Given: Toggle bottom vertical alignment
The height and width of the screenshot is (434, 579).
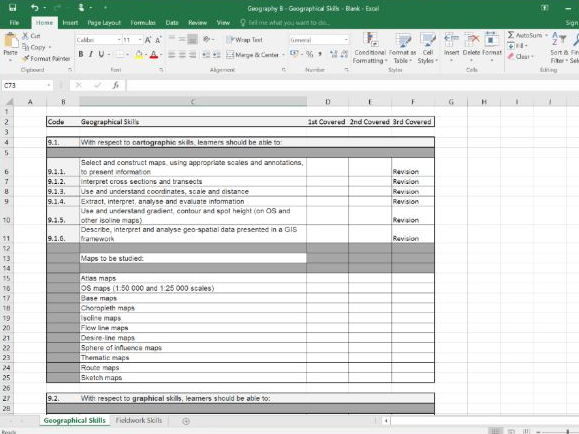Looking at the screenshot, I should click(192, 39).
